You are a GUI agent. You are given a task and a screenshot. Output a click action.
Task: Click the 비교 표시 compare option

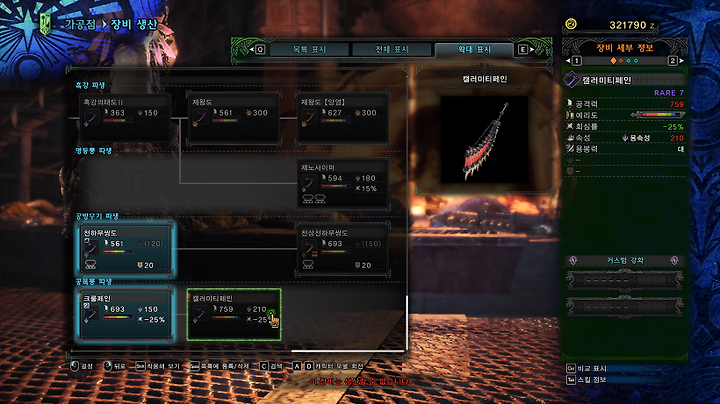point(586,368)
